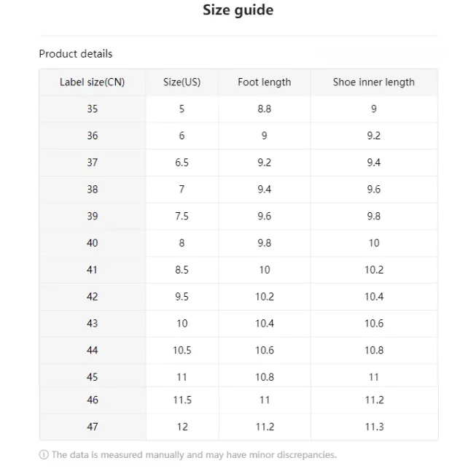Click the US size 7.5 cell
The height and width of the screenshot is (474, 476).
click(x=182, y=216)
